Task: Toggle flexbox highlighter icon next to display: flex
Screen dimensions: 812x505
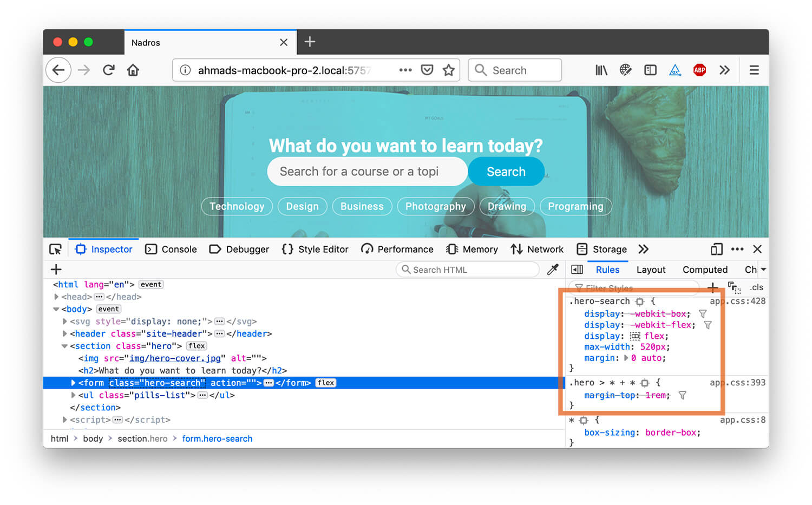Action: pos(635,336)
